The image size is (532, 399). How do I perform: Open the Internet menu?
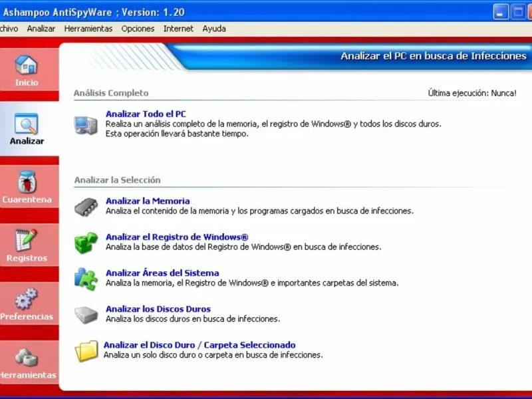point(178,29)
